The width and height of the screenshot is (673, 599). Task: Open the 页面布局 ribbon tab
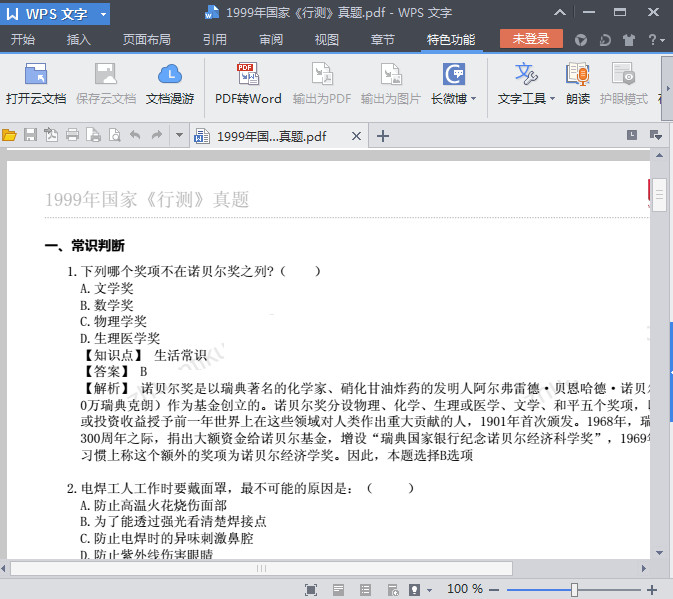click(x=147, y=40)
